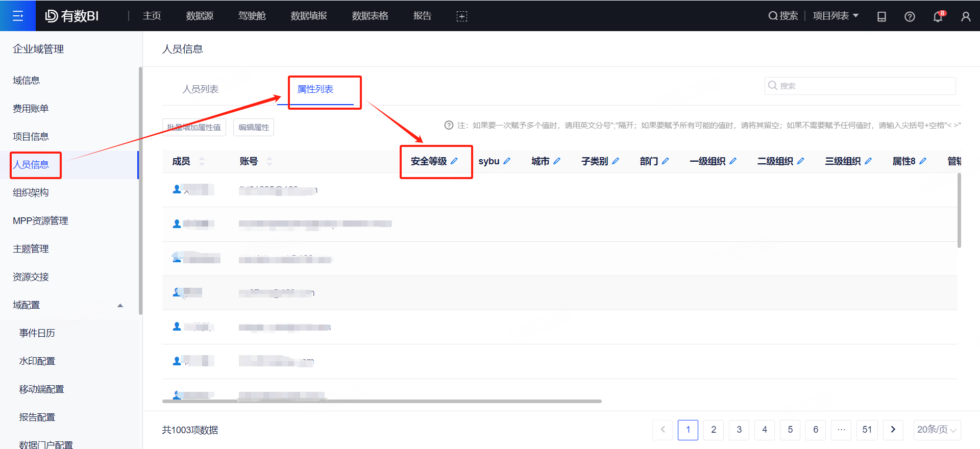Edit the 城市 column attribute

pos(557,161)
